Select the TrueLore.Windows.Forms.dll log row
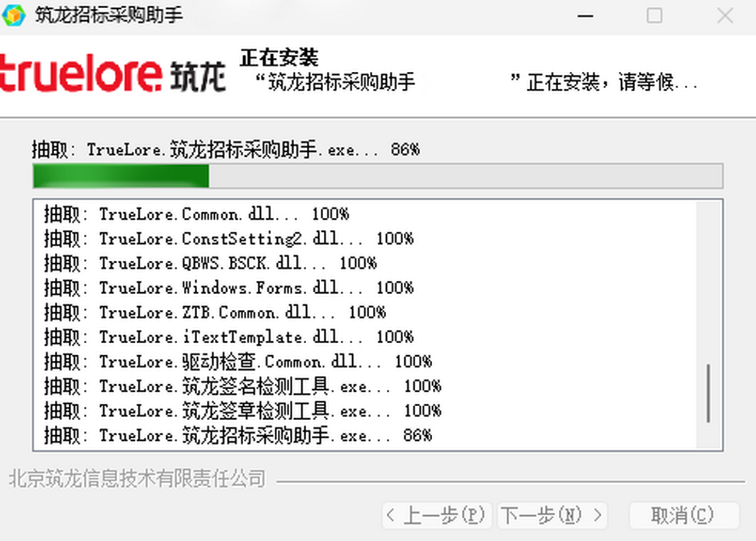Screen dimensions: 756x541 [x=365, y=288]
